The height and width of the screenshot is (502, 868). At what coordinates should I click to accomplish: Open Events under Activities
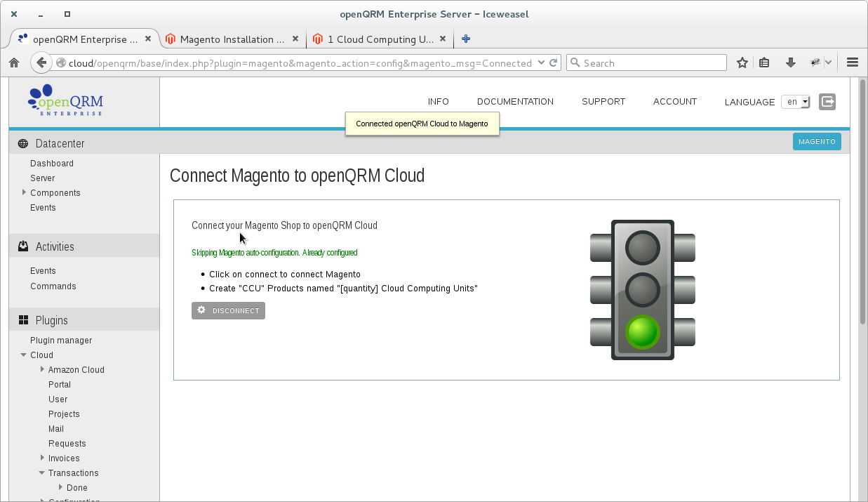[x=43, y=271]
